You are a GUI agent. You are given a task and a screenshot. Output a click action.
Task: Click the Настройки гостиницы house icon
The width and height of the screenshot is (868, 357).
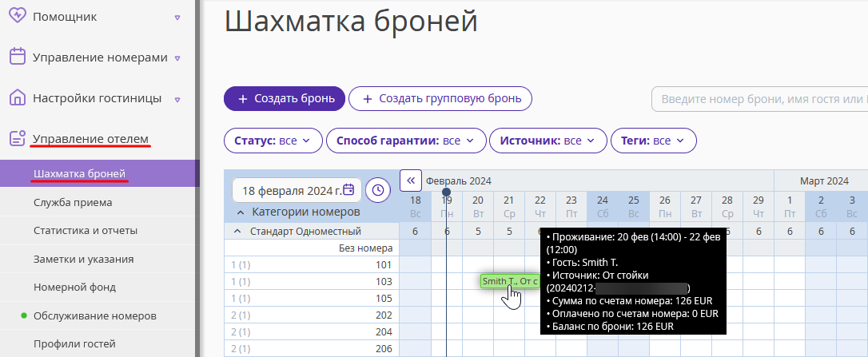18,97
